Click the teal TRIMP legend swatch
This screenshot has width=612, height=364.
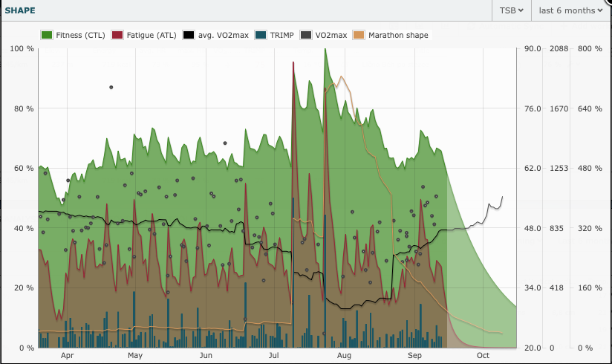pyautogui.click(x=261, y=35)
